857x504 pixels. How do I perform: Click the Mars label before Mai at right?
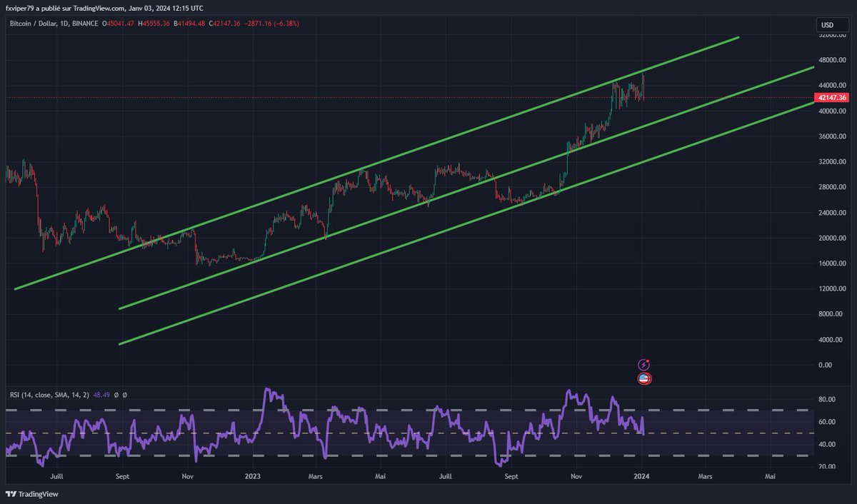point(705,475)
